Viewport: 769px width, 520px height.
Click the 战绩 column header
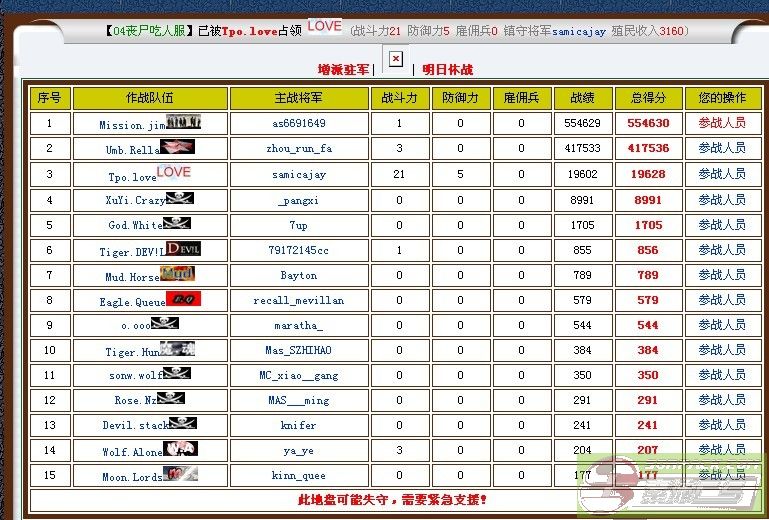pos(583,98)
